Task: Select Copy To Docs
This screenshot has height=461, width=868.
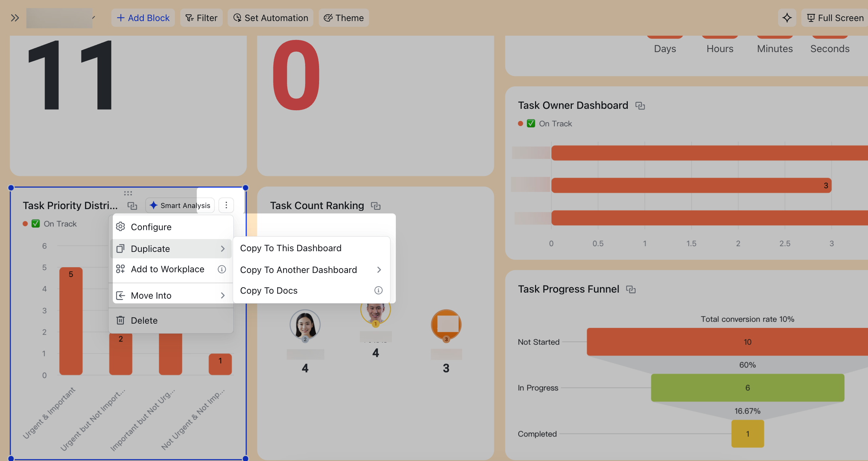Action: click(312, 290)
